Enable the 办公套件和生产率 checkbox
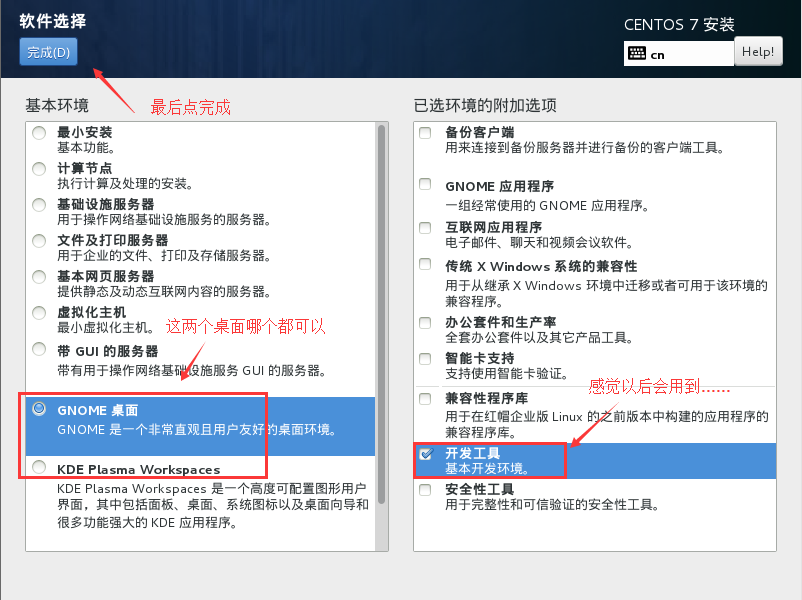 coord(425,323)
